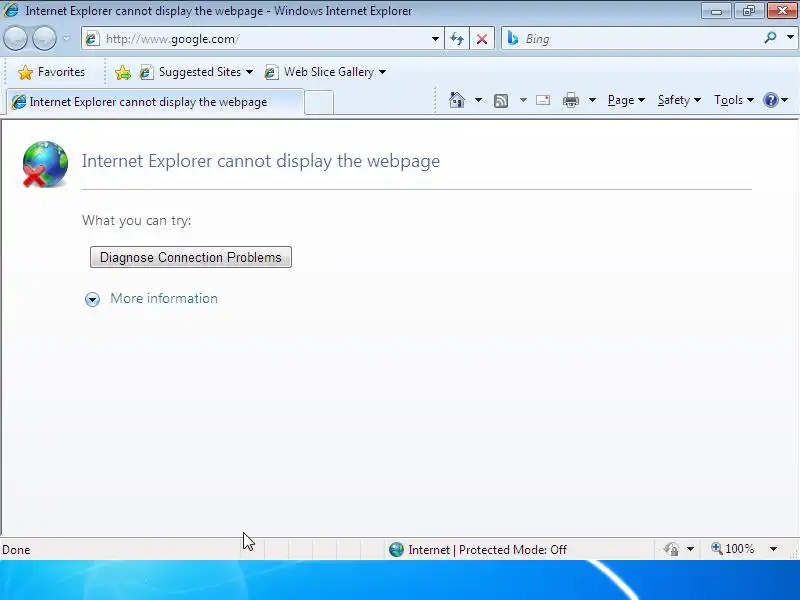Click the Bing search box

633,39
